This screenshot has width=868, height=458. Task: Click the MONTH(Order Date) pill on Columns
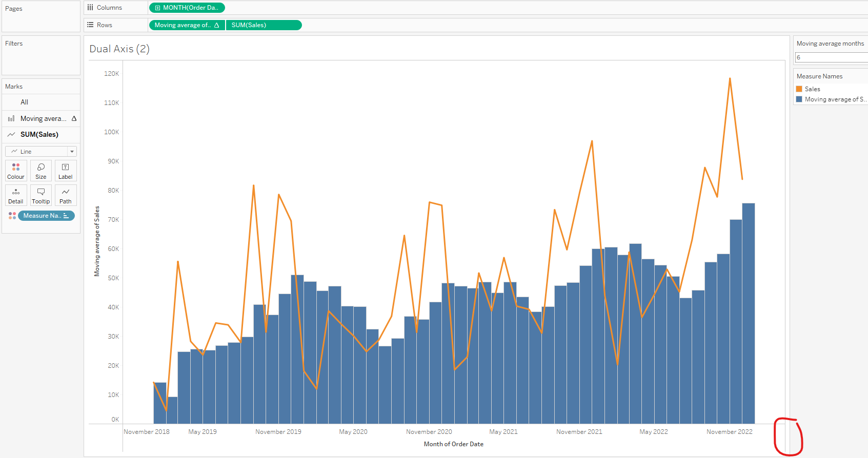(187, 8)
